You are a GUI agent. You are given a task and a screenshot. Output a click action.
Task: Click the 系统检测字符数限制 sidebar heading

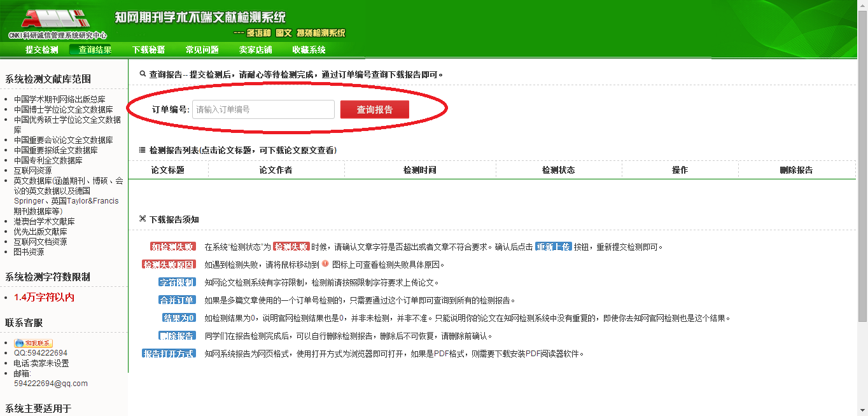coord(48,277)
